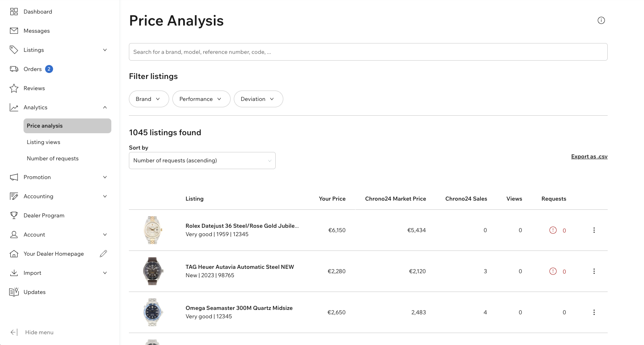Expand the Accounting submenu chevron
Screen dimensions: 644x345
[x=105, y=196]
